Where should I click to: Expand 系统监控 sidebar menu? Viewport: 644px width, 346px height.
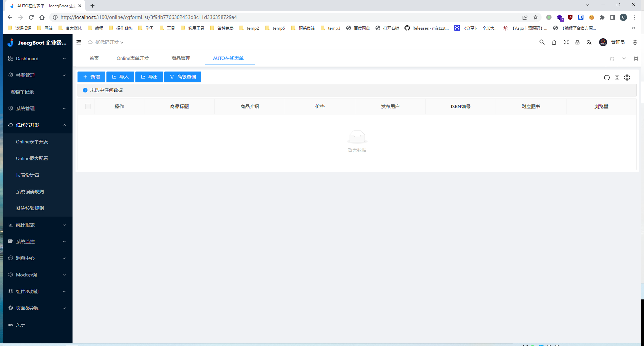(x=37, y=242)
